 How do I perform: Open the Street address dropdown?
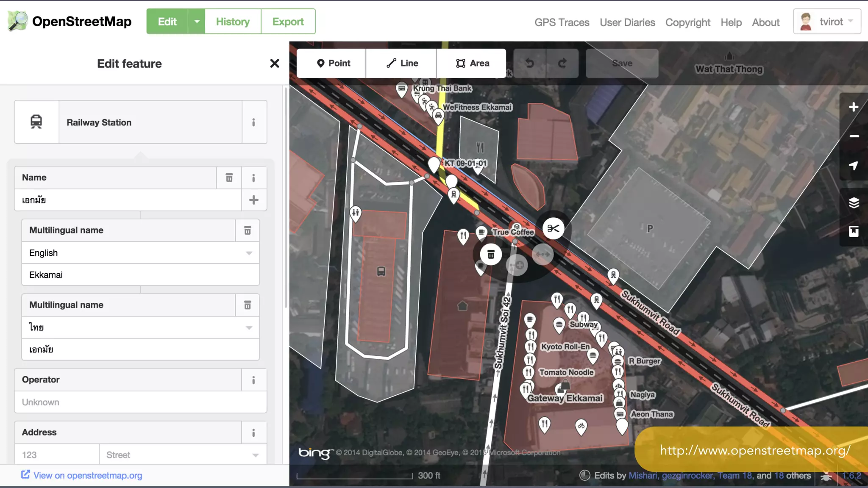255,455
